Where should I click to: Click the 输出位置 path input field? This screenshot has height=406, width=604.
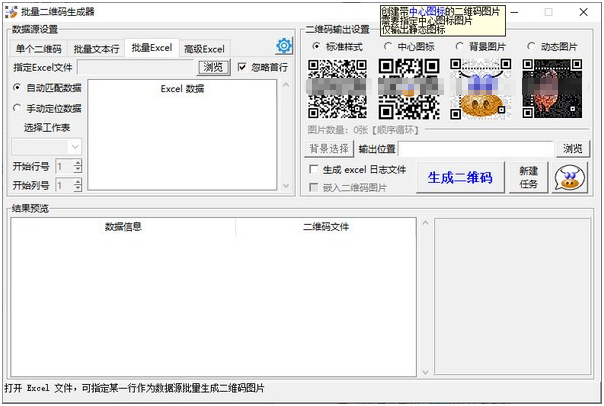(x=460, y=149)
